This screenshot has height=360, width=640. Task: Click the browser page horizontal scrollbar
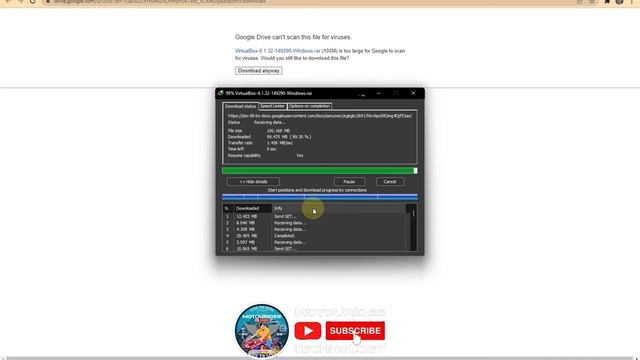[x=320, y=358]
